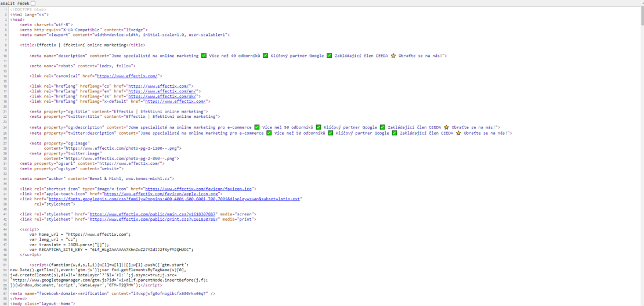Click the twitter:title meta property text

[124, 117]
